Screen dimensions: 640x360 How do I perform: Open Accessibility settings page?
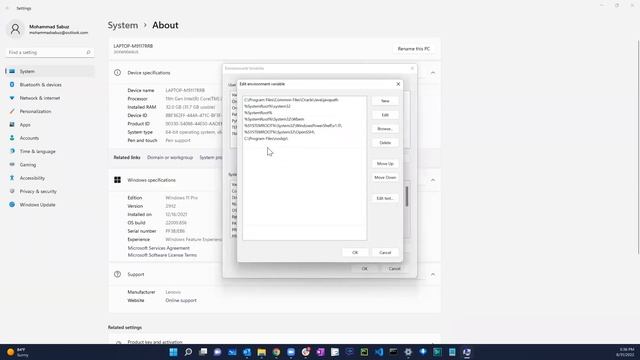(x=50, y=178)
